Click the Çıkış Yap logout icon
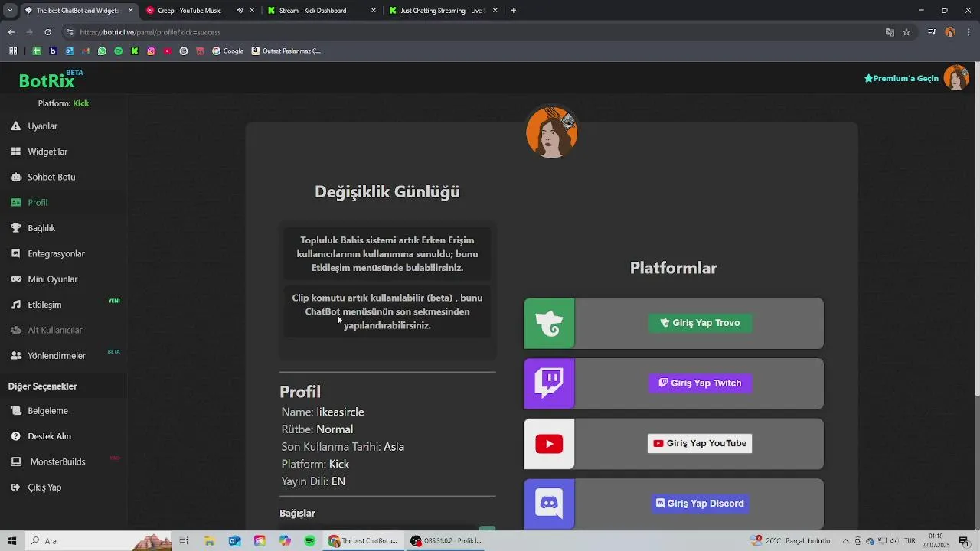Viewport: 980px width, 551px height. [15, 487]
